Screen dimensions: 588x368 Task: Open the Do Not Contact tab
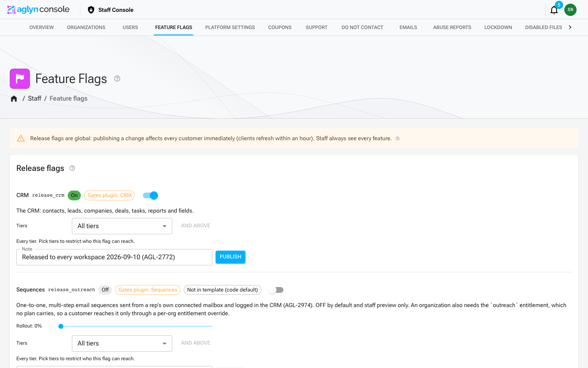[363, 27]
